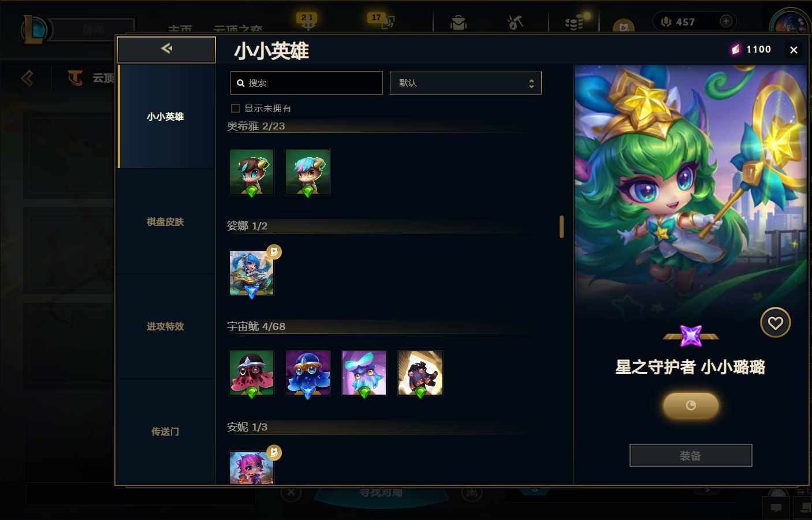Click the gold round button above 装备
The width and height of the screenshot is (812, 520).
click(691, 406)
